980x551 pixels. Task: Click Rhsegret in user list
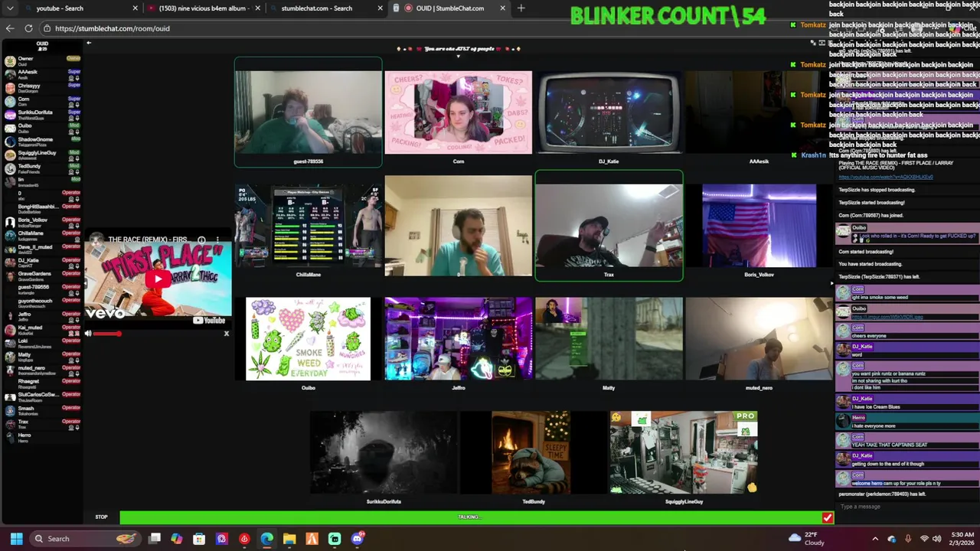pyautogui.click(x=42, y=383)
